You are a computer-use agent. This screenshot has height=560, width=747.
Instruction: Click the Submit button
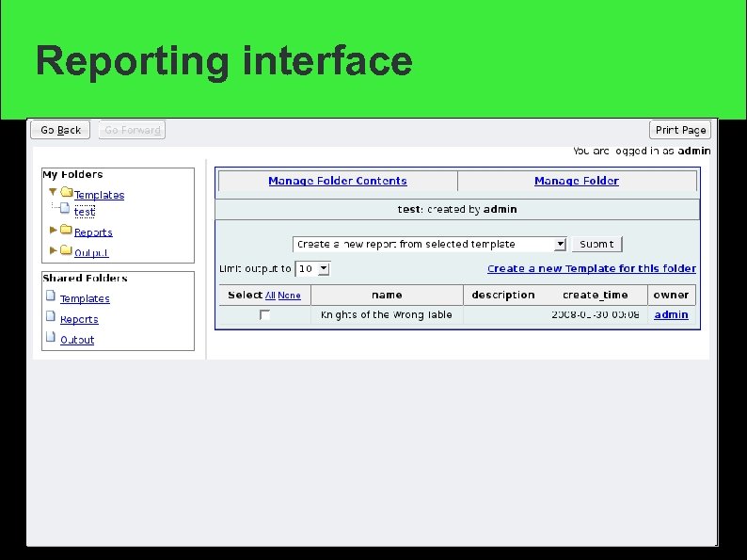pos(596,244)
